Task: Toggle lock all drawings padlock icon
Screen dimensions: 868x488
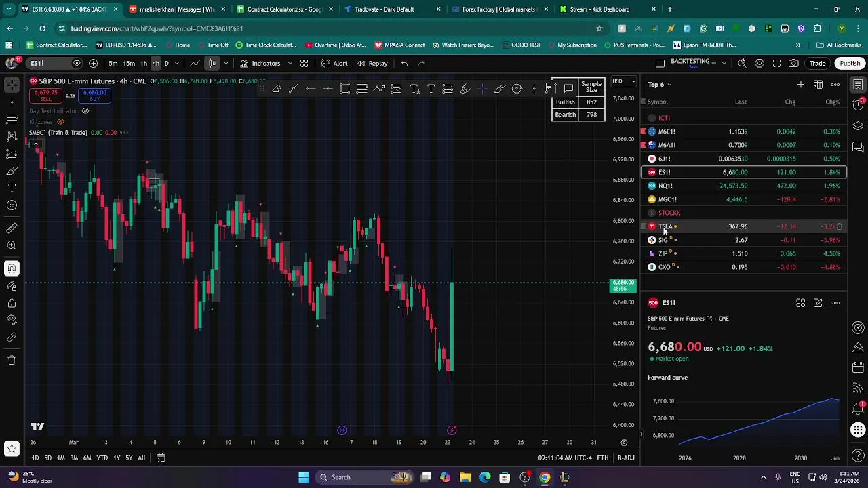Action: [12, 303]
